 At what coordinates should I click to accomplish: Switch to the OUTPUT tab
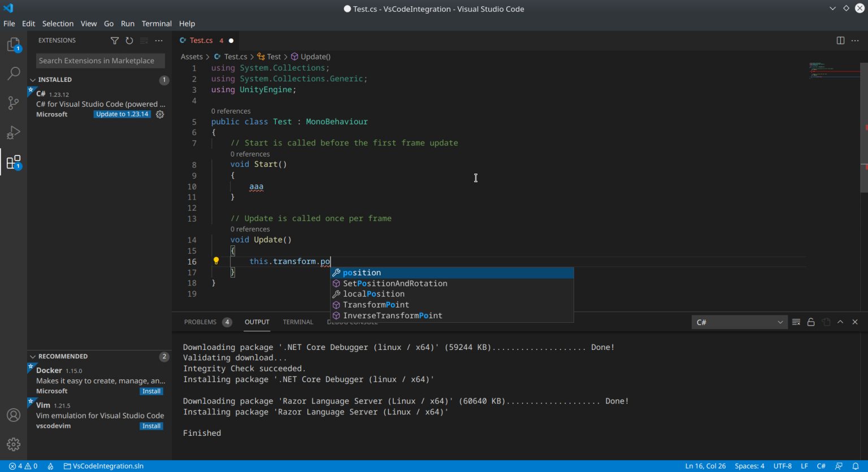click(x=257, y=322)
